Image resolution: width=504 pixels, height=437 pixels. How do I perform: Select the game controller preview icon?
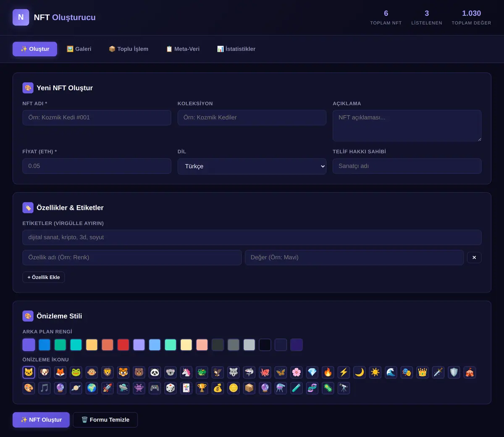[x=155, y=388]
